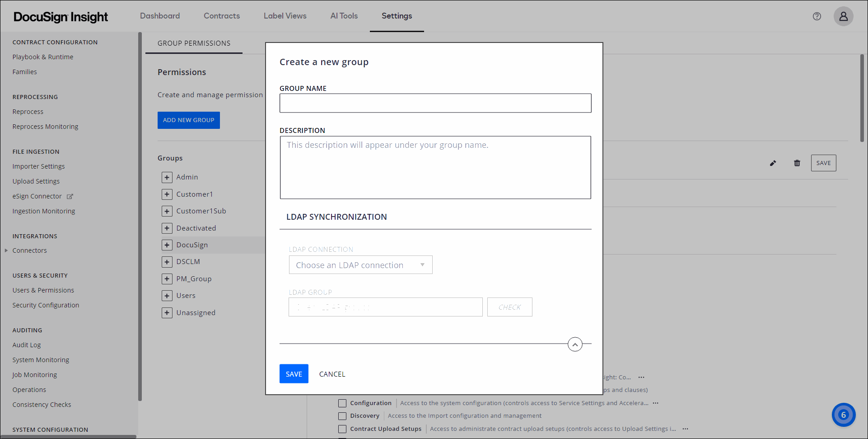The image size is (868, 439).
Task: Click the pencil edit group icon
Action: tap(773, 163)
